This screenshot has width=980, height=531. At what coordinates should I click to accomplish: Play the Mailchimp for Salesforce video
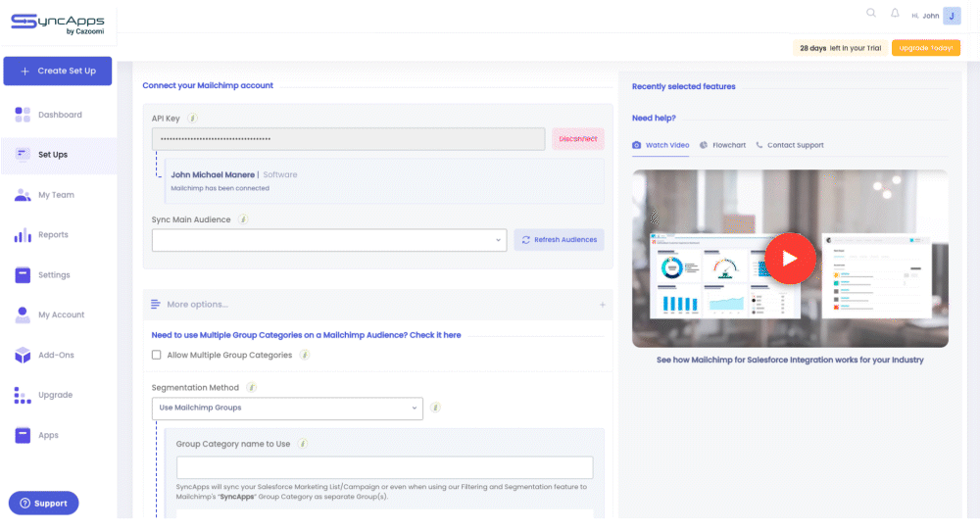pos(790,258)
